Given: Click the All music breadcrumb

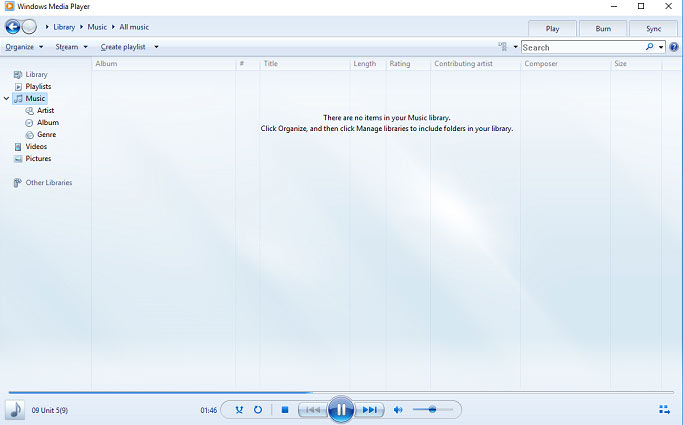Looking at the screenshot, I should pos(134,27).
